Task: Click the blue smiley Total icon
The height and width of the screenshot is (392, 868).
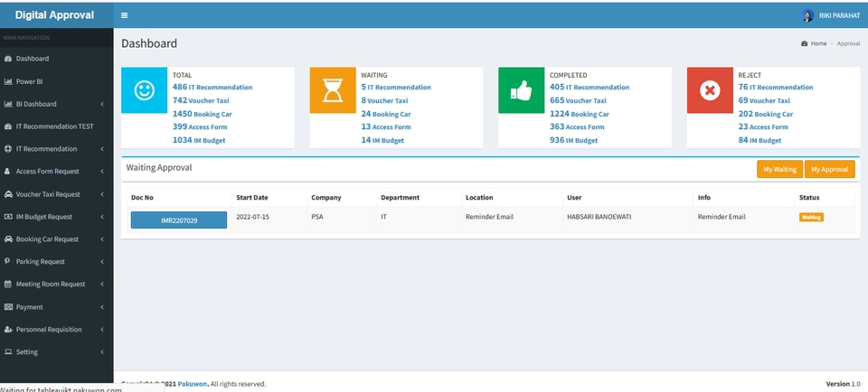Action: (x=144, y=90)
